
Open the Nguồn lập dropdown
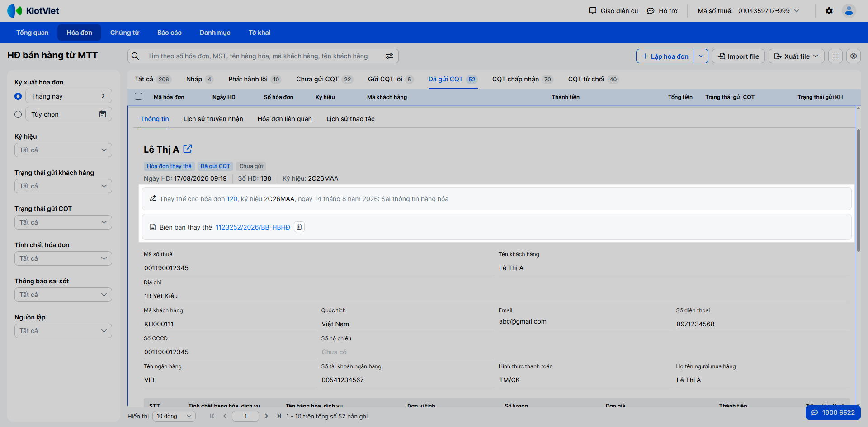pos(63,331)
